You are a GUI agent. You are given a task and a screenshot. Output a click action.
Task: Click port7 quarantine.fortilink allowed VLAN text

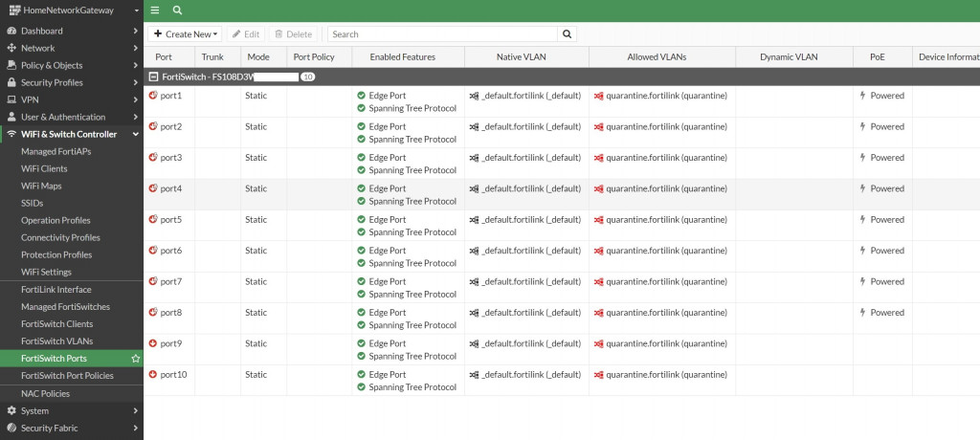coord(667,281)
